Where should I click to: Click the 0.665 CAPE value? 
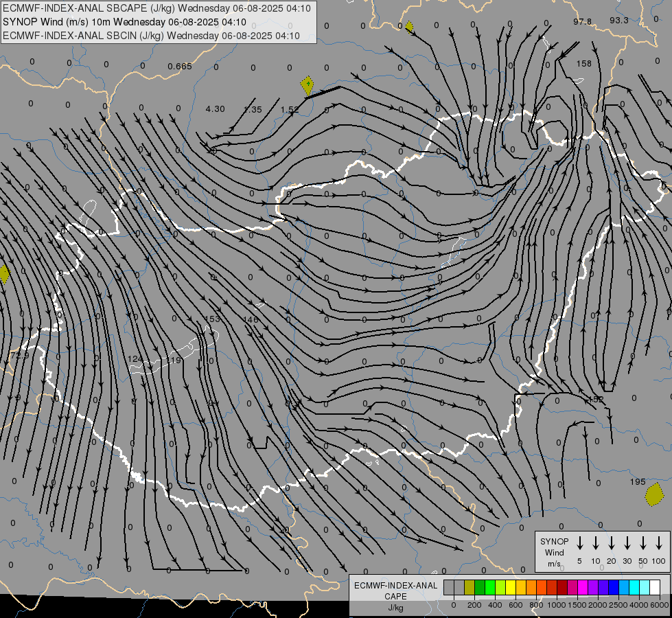(180, 66)
